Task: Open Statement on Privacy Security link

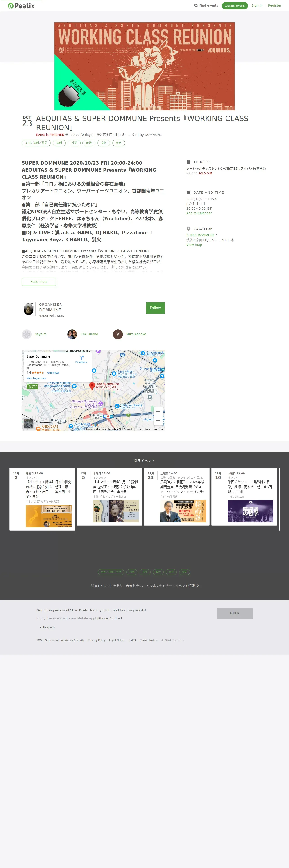Action: [65, 640]
